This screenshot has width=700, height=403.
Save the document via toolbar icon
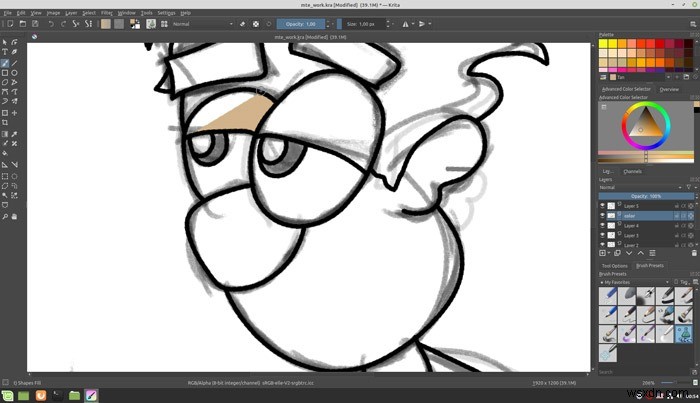coord(35,24)
